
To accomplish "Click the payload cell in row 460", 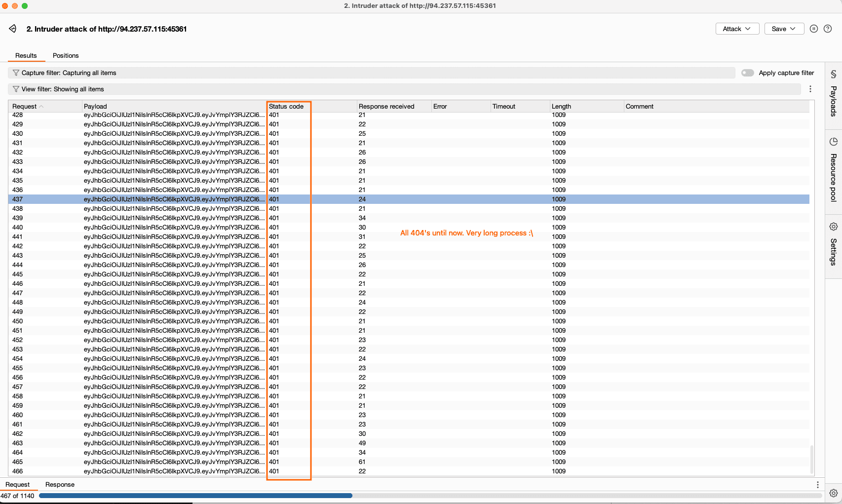I will [174, 415].
